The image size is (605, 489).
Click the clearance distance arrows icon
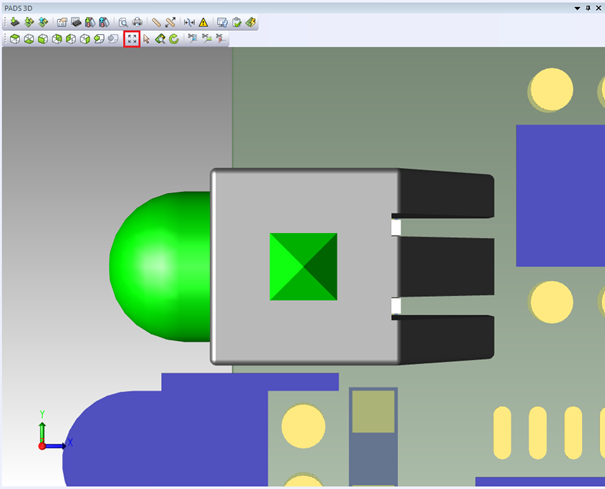(x=189, y=22)
